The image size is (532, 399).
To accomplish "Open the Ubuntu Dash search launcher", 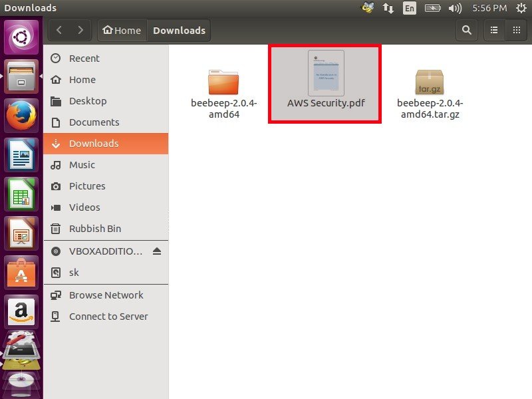I will pyautogui.click(x=21, y=37).
